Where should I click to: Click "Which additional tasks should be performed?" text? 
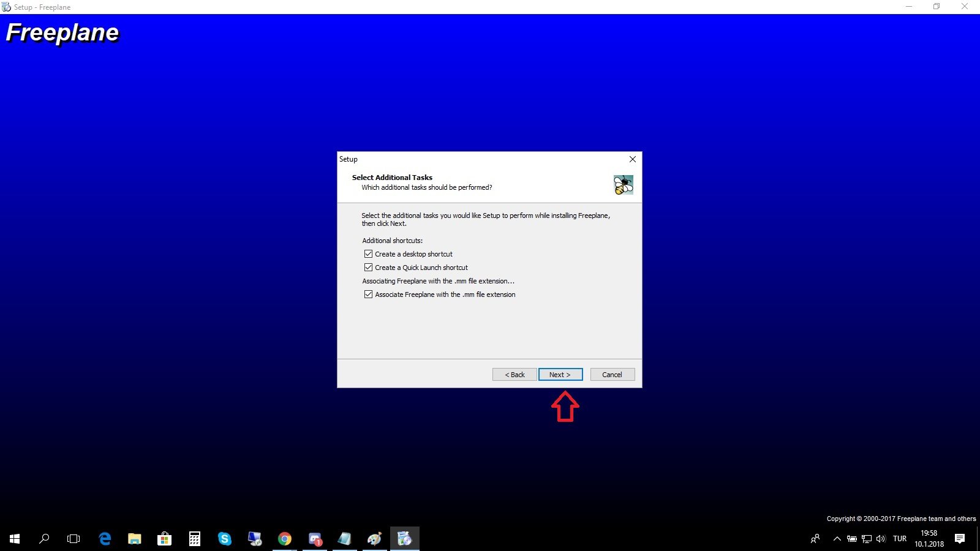point(427,187)
